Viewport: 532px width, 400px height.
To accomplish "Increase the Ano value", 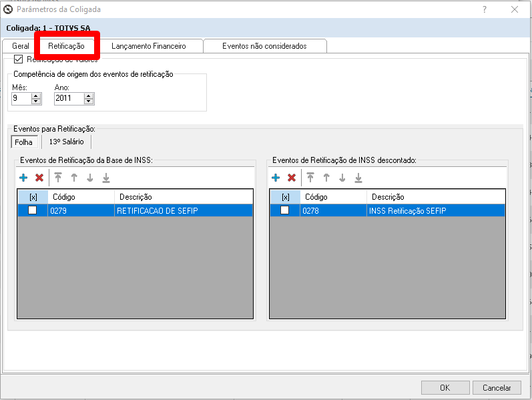I will click(89, 96).
